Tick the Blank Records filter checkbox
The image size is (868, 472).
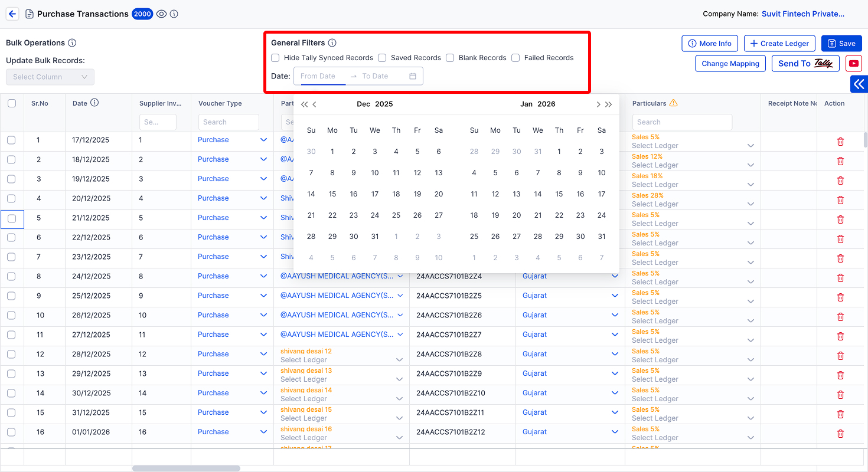coord(450,58)
